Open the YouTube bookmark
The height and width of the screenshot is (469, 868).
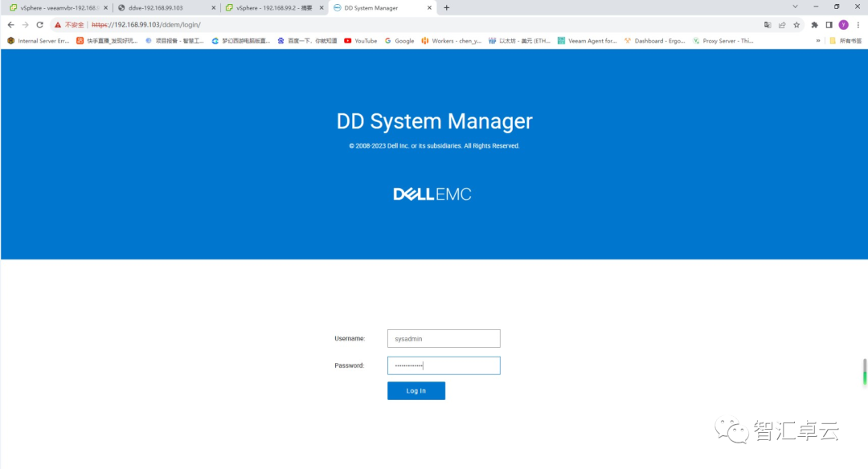click(x=360, y=41)
